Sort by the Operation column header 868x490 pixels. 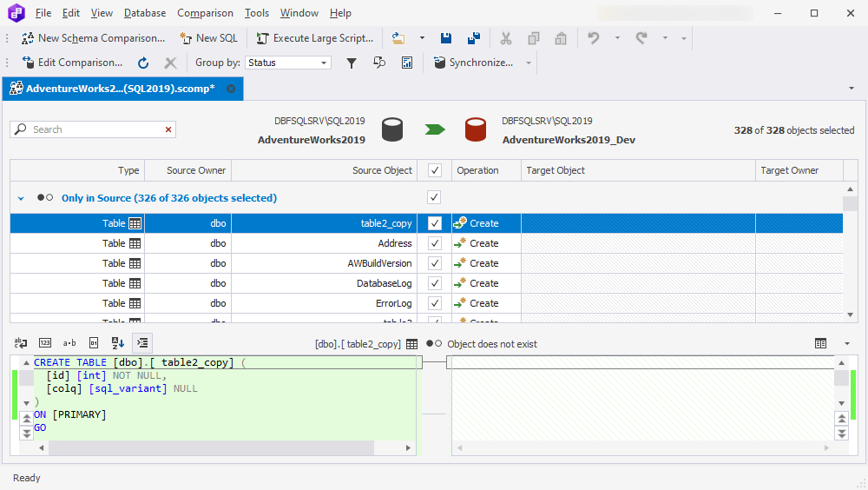486,170
